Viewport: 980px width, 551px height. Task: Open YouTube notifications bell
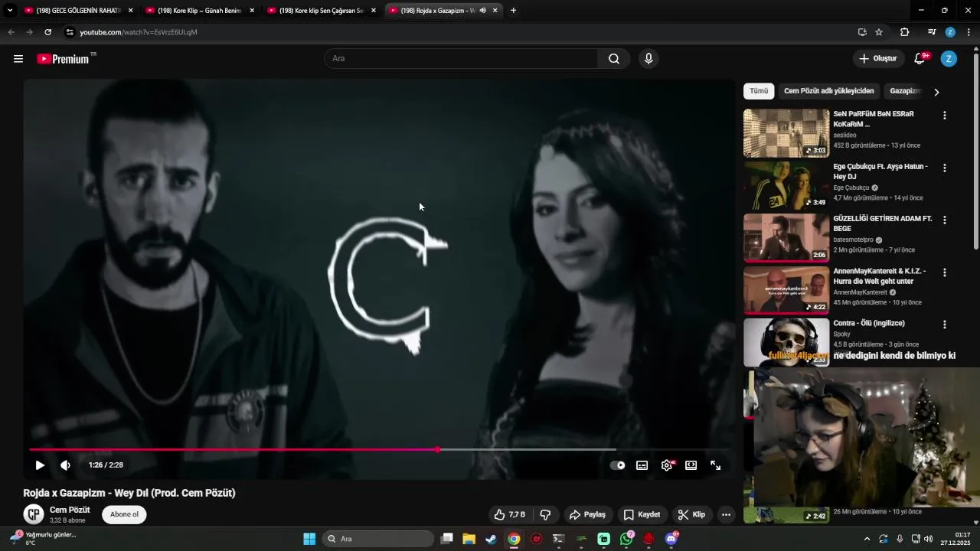921,59
